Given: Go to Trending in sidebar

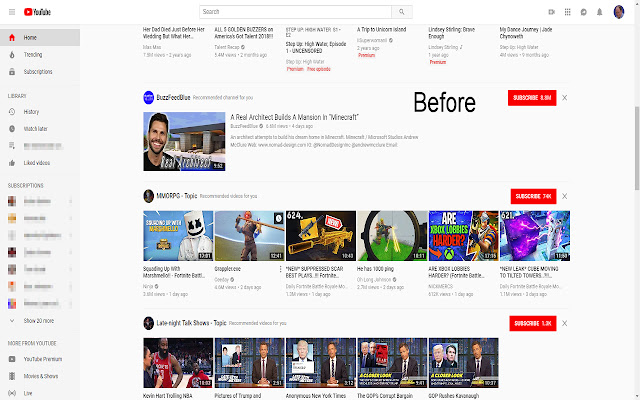Looking at the screenshot, I should click(x=33, y=54).
